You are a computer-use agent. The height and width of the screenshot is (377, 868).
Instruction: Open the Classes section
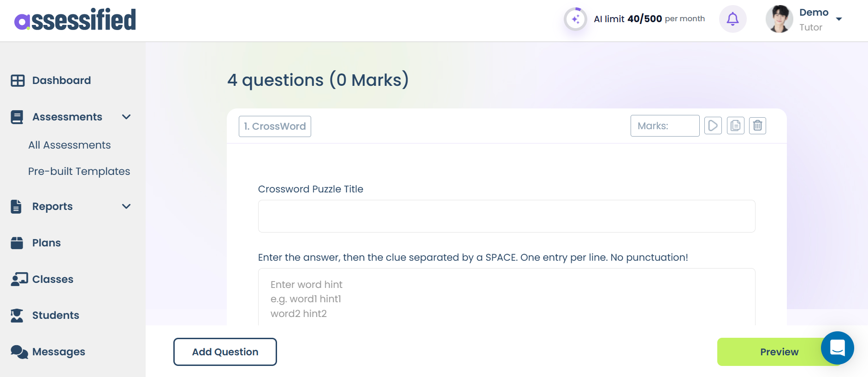[x=53, y=279]
